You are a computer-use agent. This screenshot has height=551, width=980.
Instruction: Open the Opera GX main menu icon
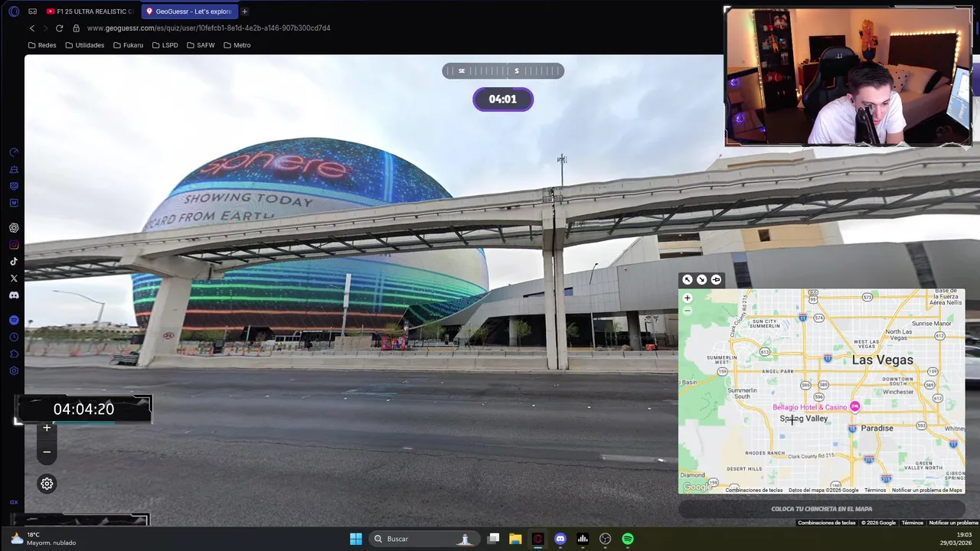14,11
